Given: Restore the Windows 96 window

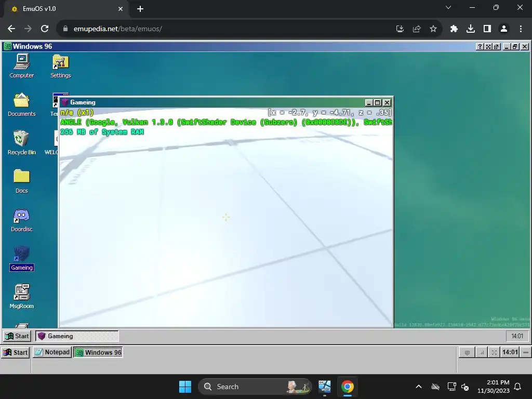Looking at the screenshot, I should 515,46.
